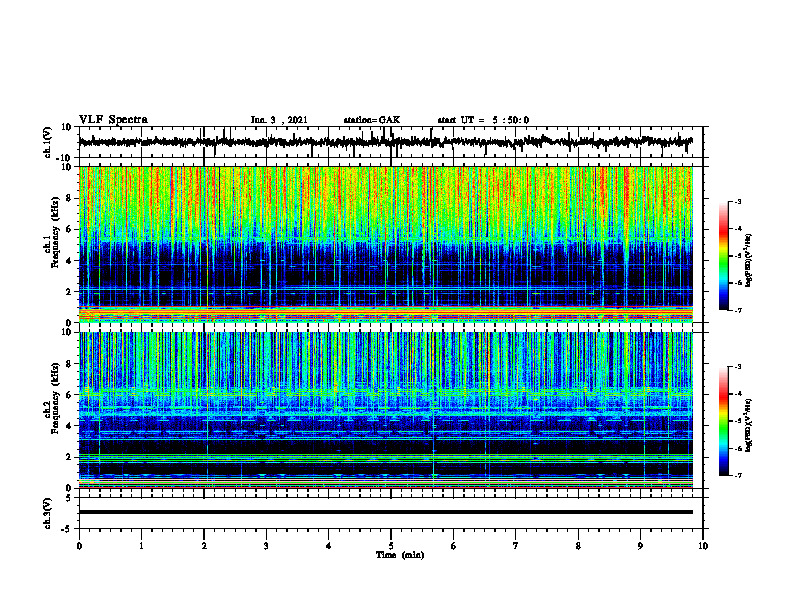Image resolution: width=792 pixels, height=612 pixels.
Task: Select the "start UT = 5:50:0" text
Action: (x=483, y=120)
